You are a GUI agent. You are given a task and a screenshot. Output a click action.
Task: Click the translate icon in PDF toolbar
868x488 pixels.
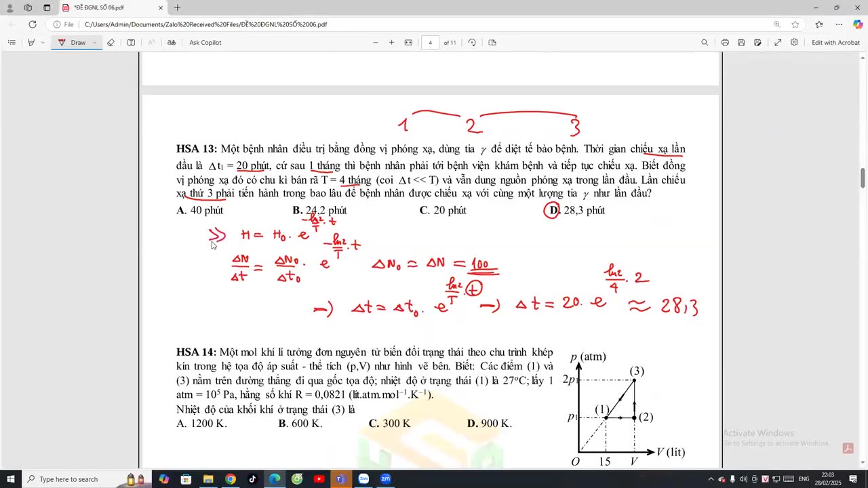click(x=172, y=42)
